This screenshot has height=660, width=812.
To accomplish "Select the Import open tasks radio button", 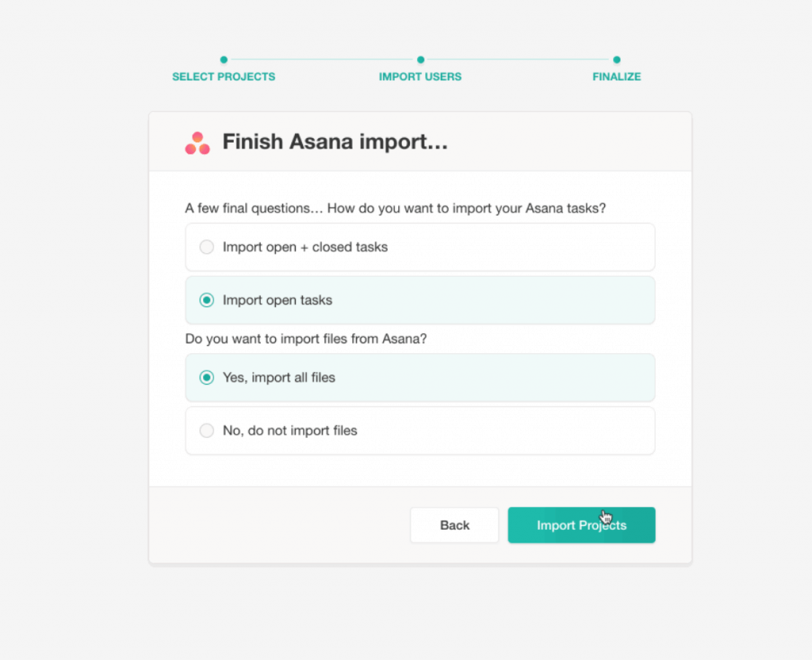I will pos(207,300).
